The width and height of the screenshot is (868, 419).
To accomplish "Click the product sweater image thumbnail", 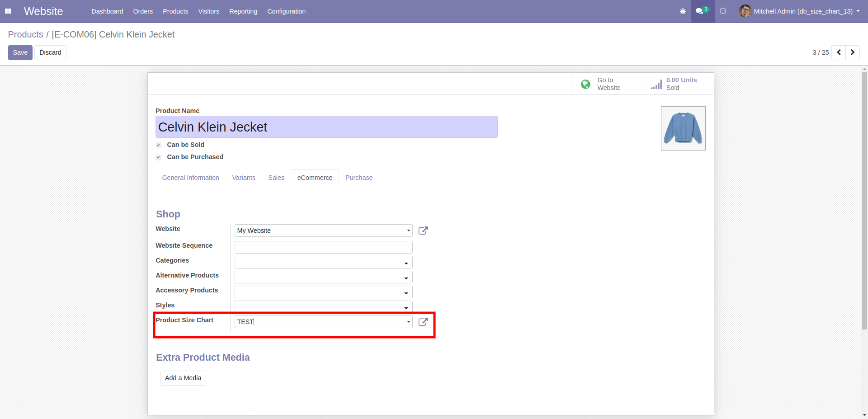I will coord(683,128).
